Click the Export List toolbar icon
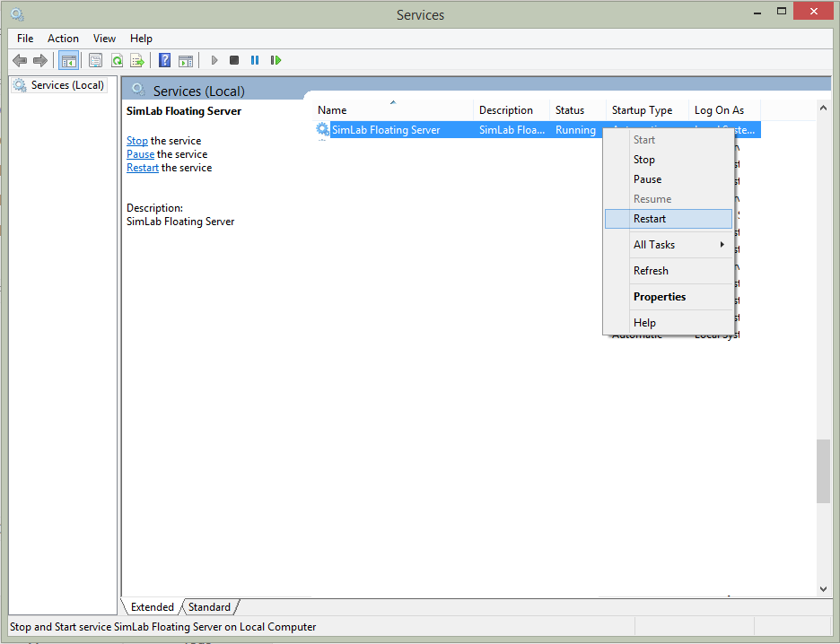 tap(137, 60)
